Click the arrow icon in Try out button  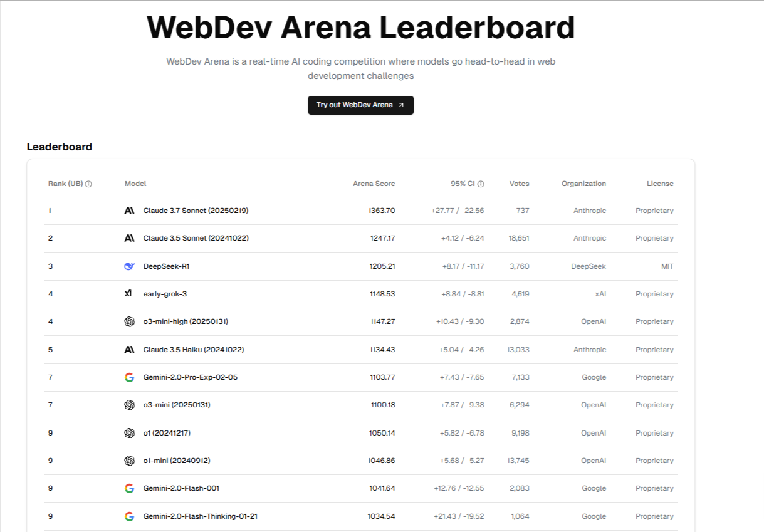coord(401,105)
